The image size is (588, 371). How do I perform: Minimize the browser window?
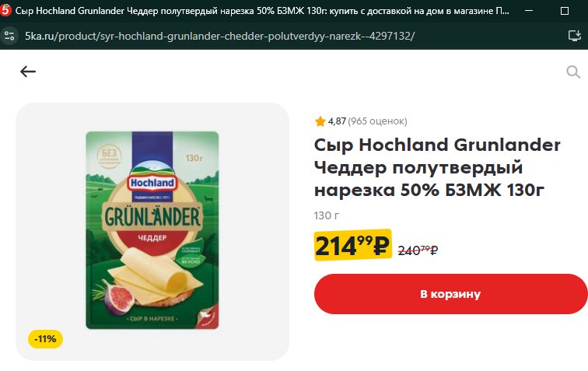pos(529,11)
